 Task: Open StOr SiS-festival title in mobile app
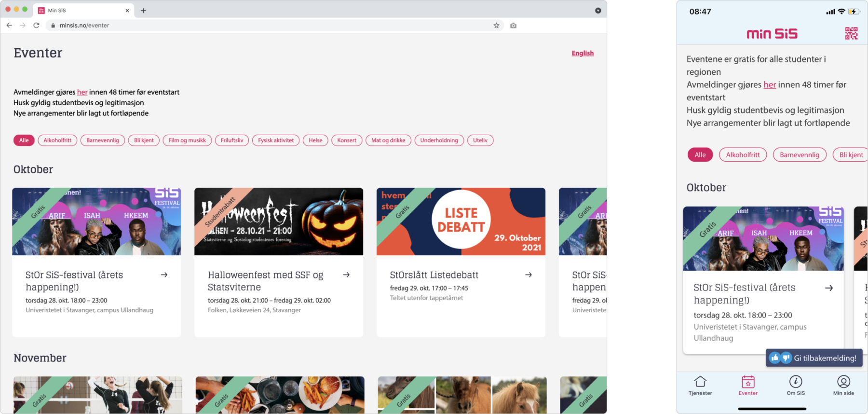point(745,294)
